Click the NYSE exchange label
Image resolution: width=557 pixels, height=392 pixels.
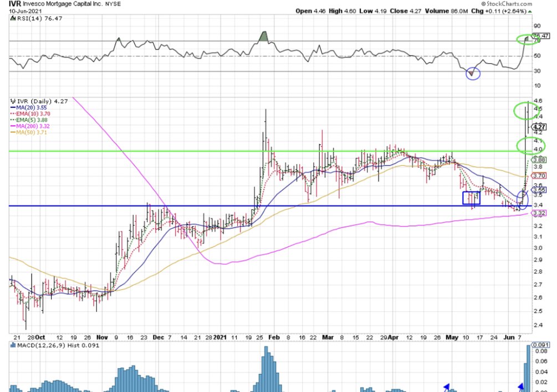coord(113,4)
